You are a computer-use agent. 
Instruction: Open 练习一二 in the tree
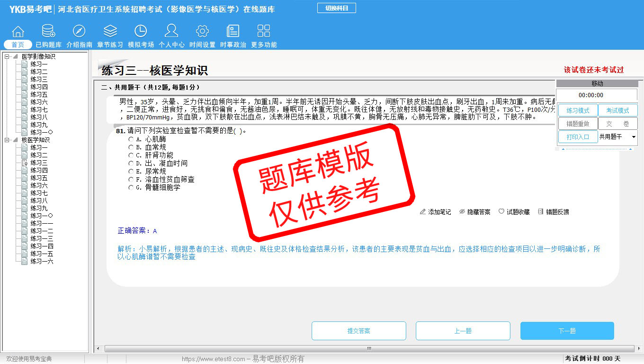(42, 231)
